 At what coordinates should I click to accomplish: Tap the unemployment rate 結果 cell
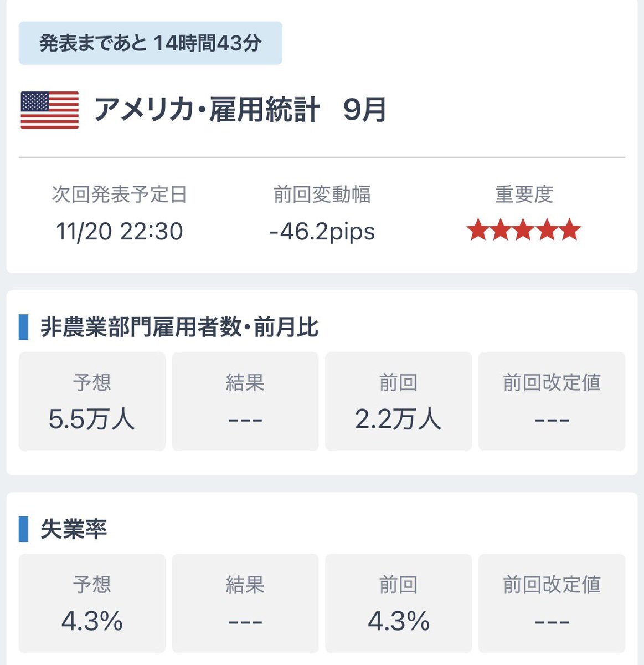(245, 603)
